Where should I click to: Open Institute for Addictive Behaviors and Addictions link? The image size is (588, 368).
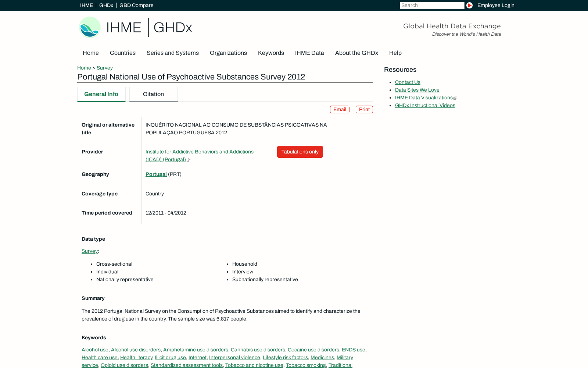click(200, 155)
